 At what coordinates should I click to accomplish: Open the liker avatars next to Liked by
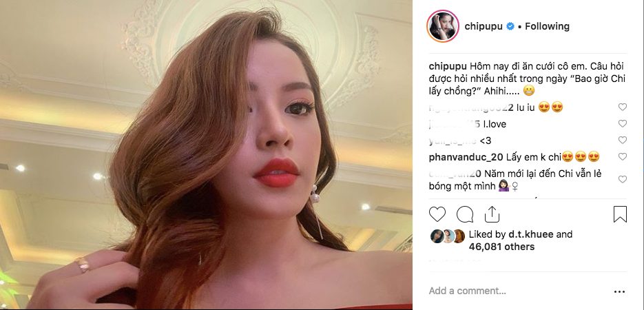point(448,236)
